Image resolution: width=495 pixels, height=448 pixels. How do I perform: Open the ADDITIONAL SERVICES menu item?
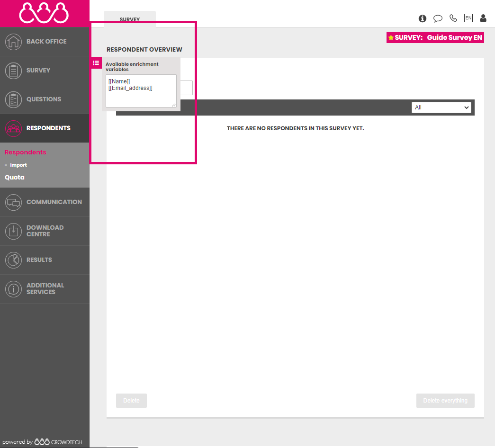[45, 288]
